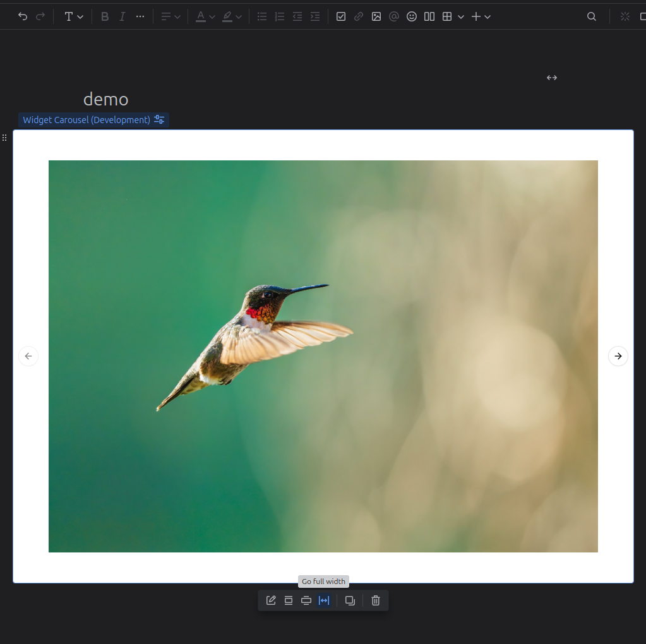Set macro to wide width
The image size is (646, 644).
[x=306, y=600]
